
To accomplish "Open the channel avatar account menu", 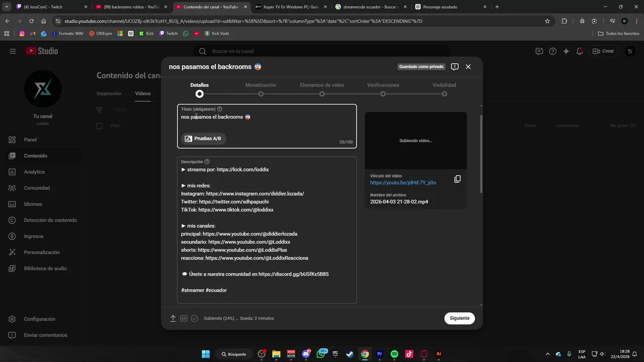I will (630, 51).
